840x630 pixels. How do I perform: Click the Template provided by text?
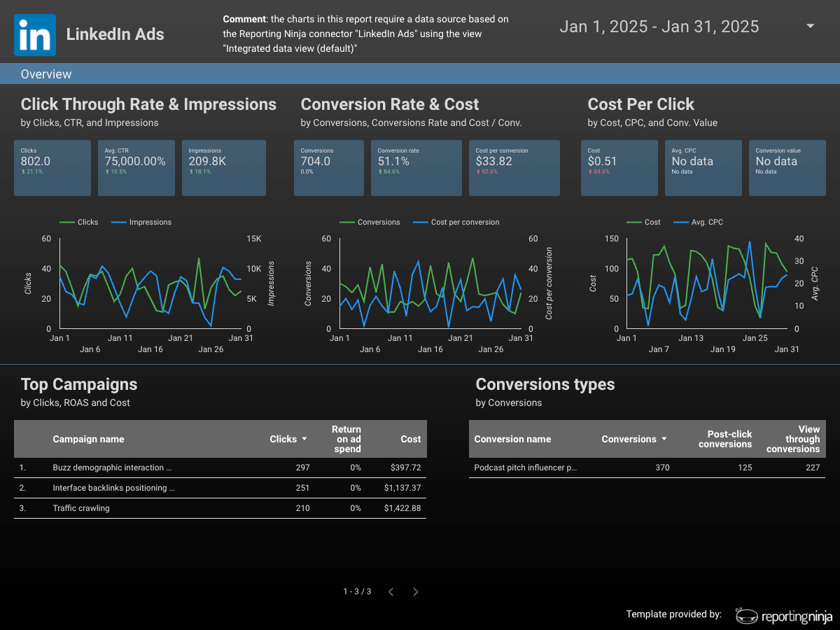[x=673, y=615]
